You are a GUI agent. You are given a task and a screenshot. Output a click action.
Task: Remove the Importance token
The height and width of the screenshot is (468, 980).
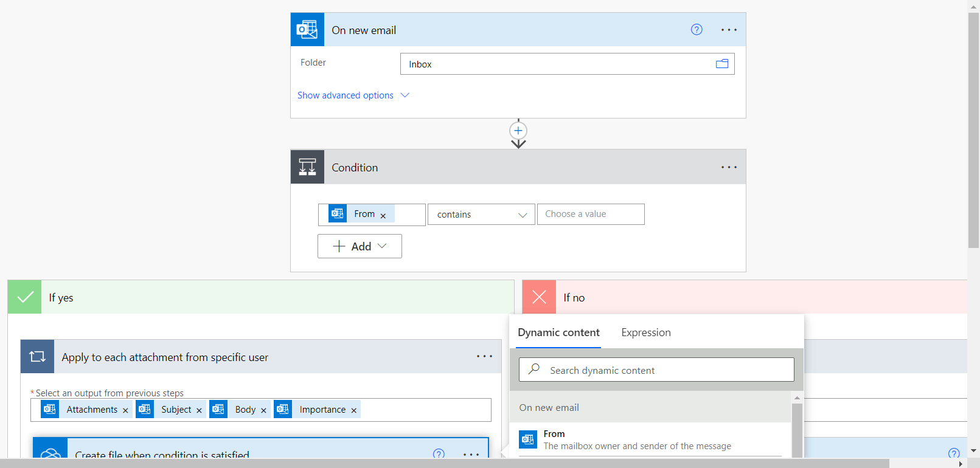coord(353,410)
